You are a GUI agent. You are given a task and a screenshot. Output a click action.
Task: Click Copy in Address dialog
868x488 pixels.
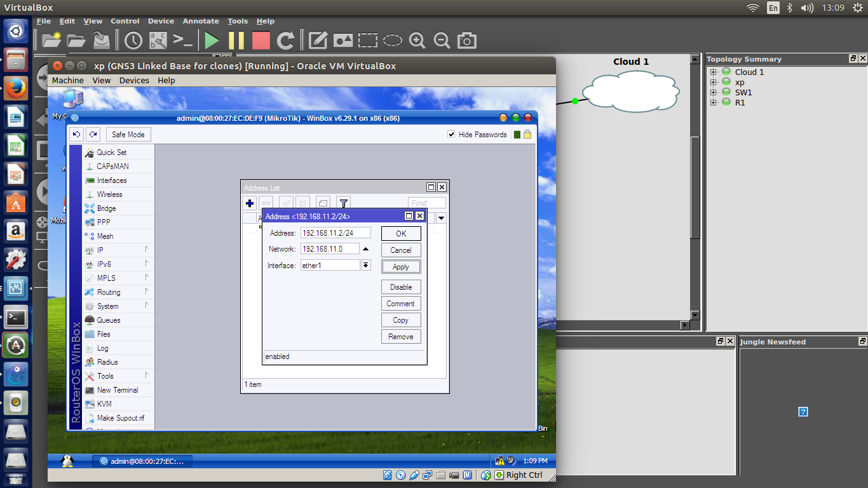(401, 320)
